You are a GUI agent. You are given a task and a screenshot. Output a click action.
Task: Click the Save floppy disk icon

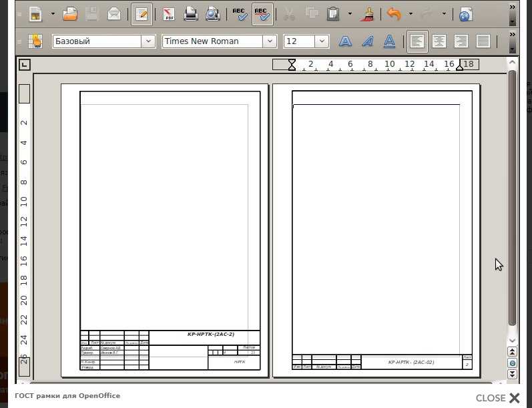click(x=92, y=14)
